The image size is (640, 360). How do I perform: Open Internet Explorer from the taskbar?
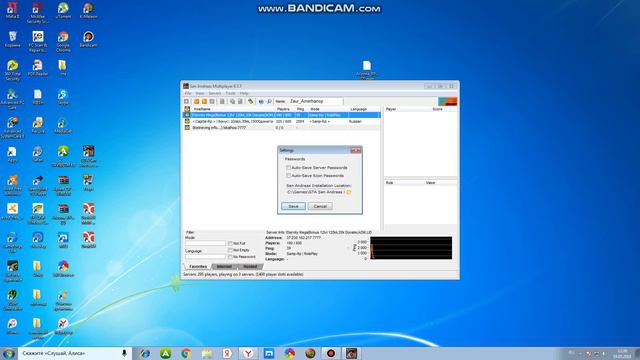point(144,353)
